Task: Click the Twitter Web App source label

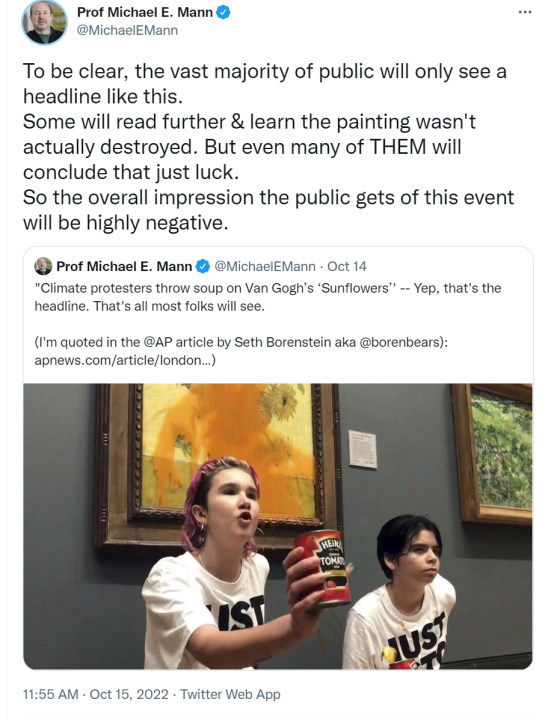Action: tap(230, 694)
